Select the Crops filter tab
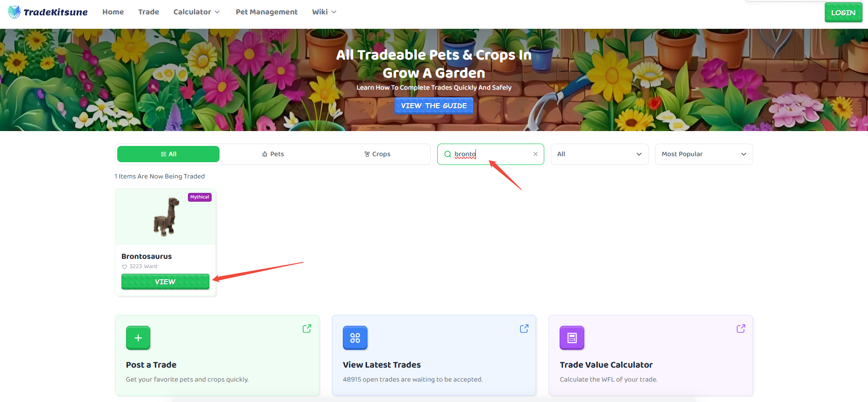The height and width of the screenshot is (402, 868). point(377,154)
